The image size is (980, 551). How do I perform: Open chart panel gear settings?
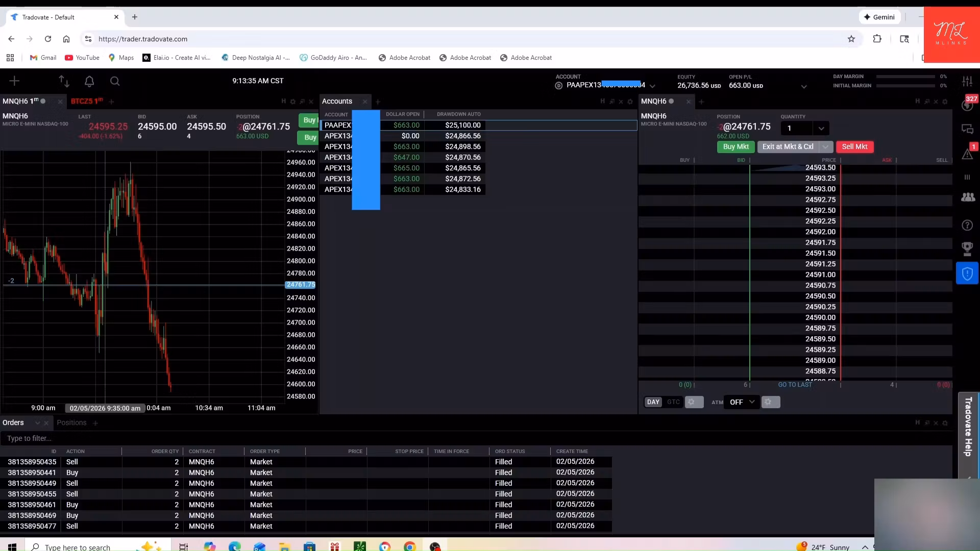(293, 102)
